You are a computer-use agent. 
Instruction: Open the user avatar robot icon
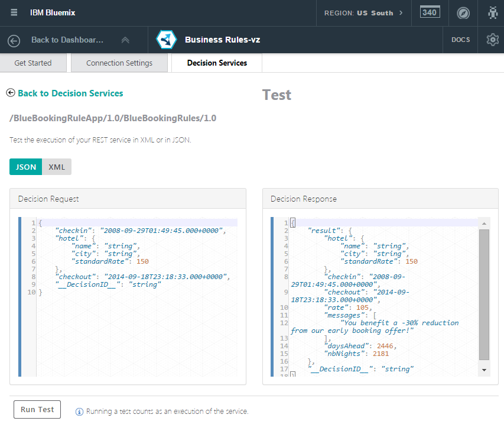coord(493,13)
